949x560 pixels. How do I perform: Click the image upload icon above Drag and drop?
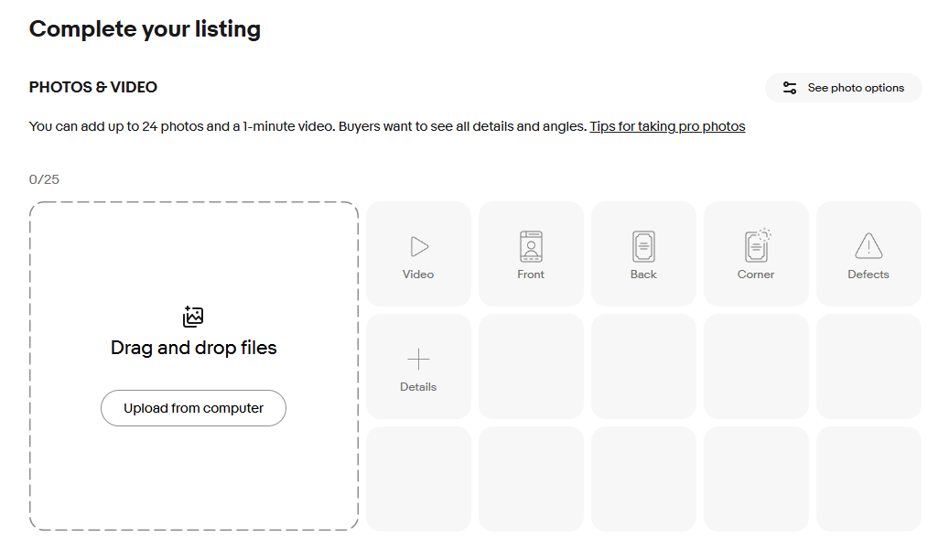pos(193,318)
